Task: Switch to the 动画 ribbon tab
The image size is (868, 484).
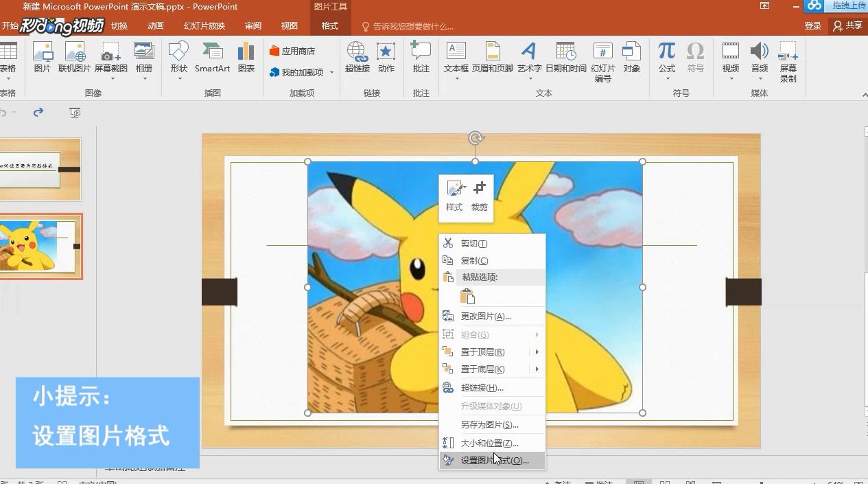Action: coord(156,26)
